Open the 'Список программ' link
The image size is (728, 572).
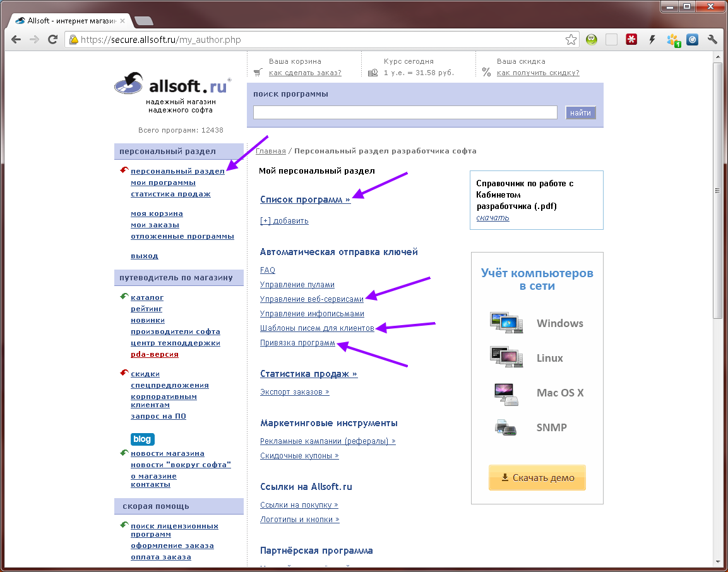pyautogui.click(x=305, y=200)
